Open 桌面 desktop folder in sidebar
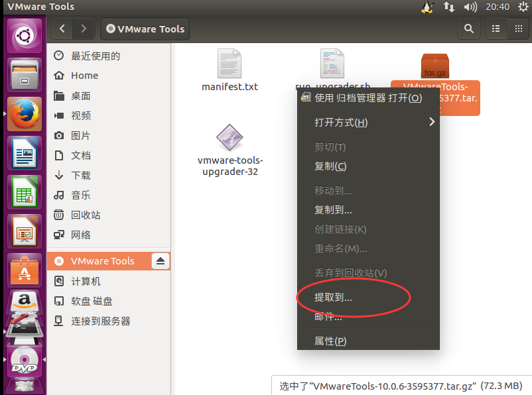This screenshot has width=532, height=395. (109, 96)
